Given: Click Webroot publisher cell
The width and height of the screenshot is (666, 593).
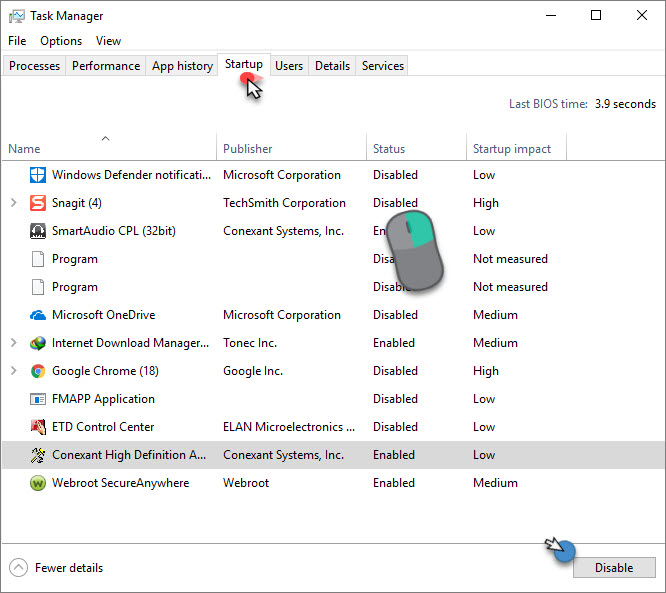Looking at the screenshot, I should [246, 483].
